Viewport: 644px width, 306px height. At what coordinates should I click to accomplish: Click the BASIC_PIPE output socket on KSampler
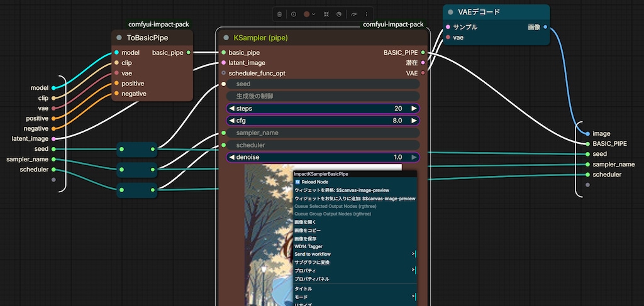point(423,53)
